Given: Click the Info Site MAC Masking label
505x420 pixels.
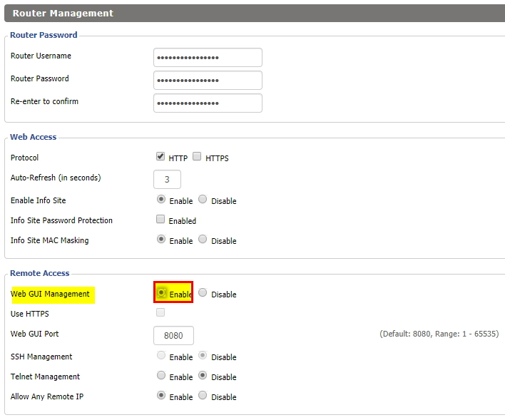Looking at the screenshot, I should click(x=50, y=240).
